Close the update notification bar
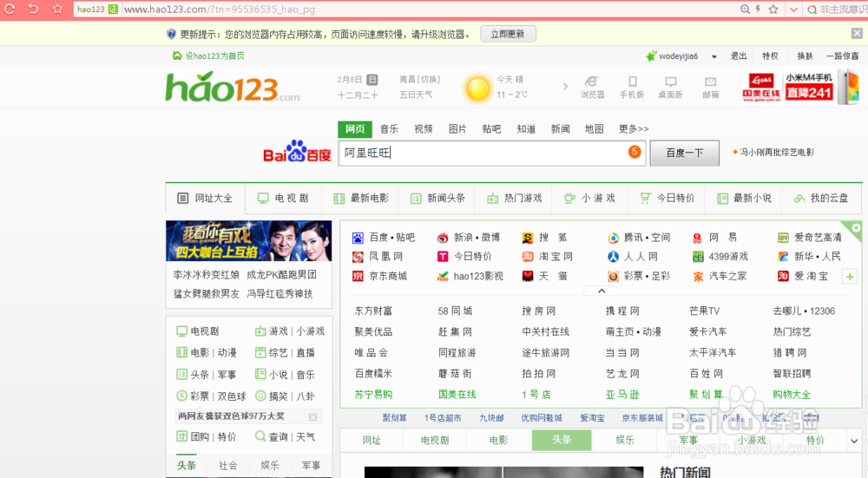 click(x=857, y=33)
